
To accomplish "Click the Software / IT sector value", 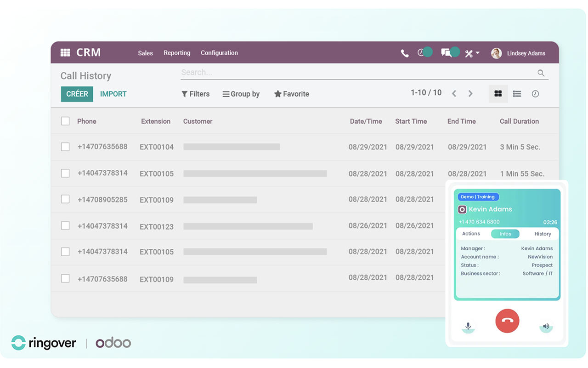I will point(537,273).
